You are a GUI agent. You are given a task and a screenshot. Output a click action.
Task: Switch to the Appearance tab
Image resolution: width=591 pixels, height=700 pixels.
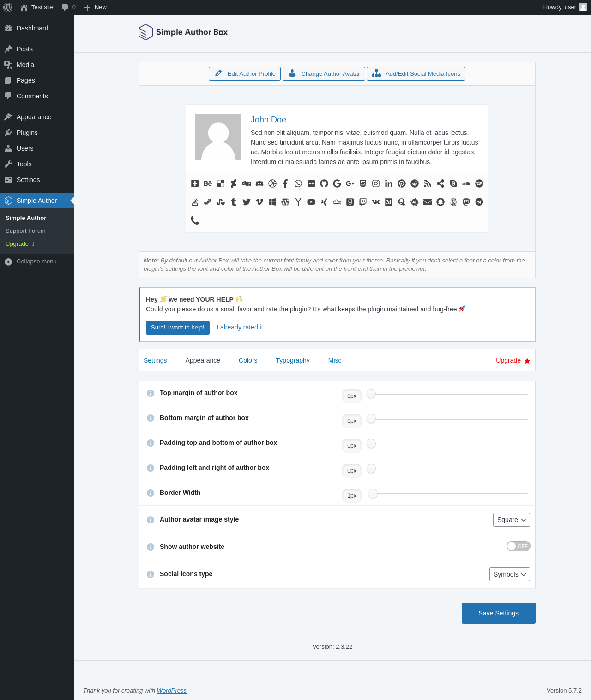203,360
